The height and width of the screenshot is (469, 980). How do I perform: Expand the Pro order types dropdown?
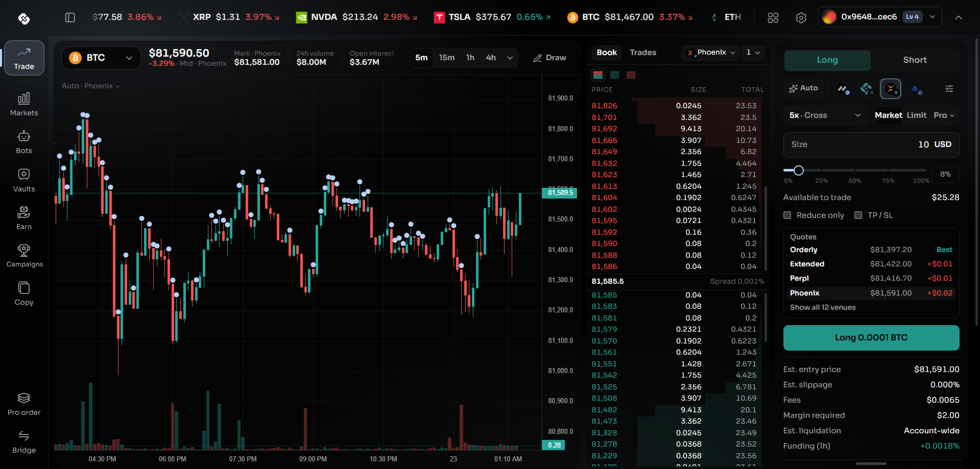pos(944,115)
